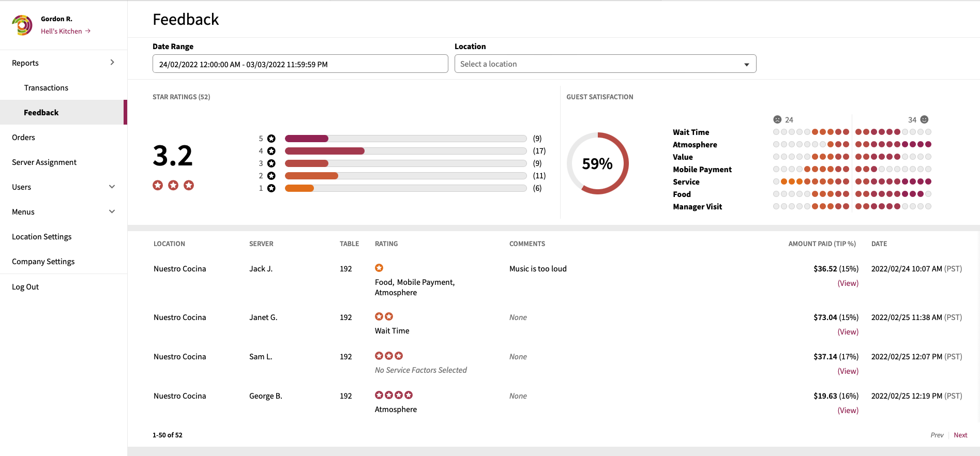
Task: Click the comment 'Music is too loud'
Action: point(538,269)
